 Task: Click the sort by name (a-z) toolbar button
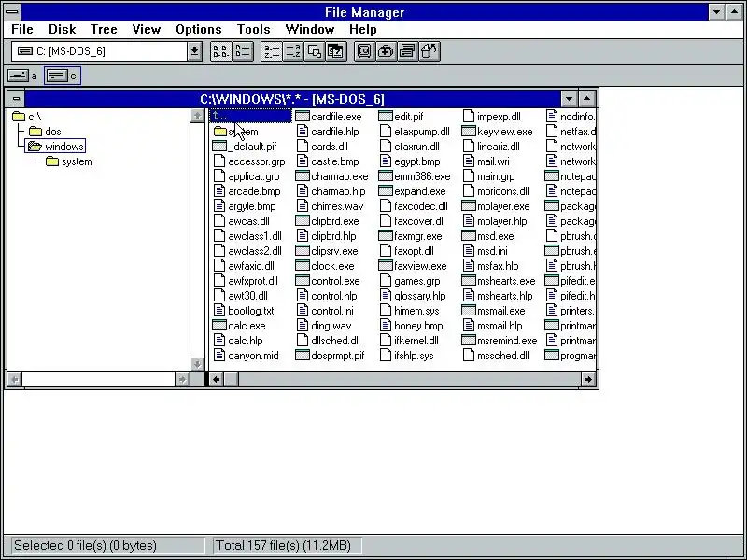(272, 51)
